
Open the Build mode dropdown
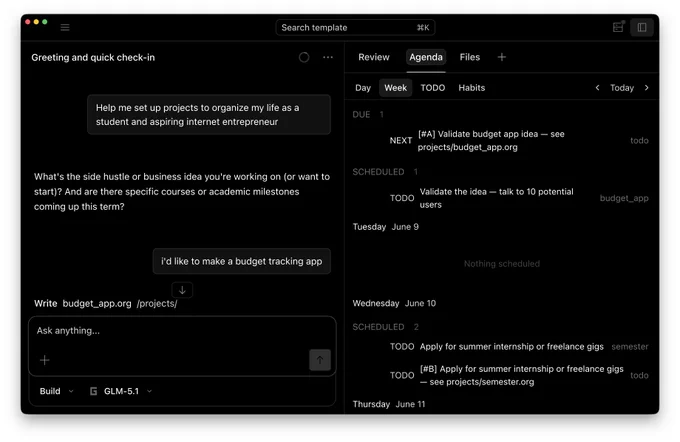click(x=56, y=391)
